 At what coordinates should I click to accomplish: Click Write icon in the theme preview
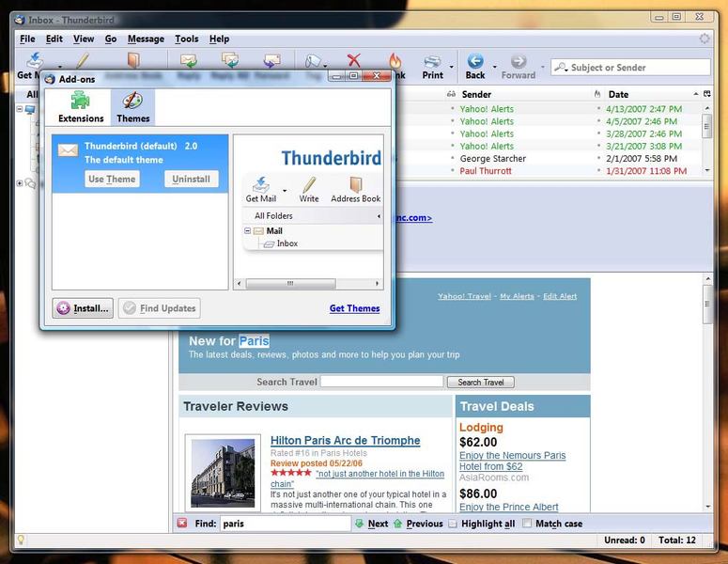tap(309, 184)
